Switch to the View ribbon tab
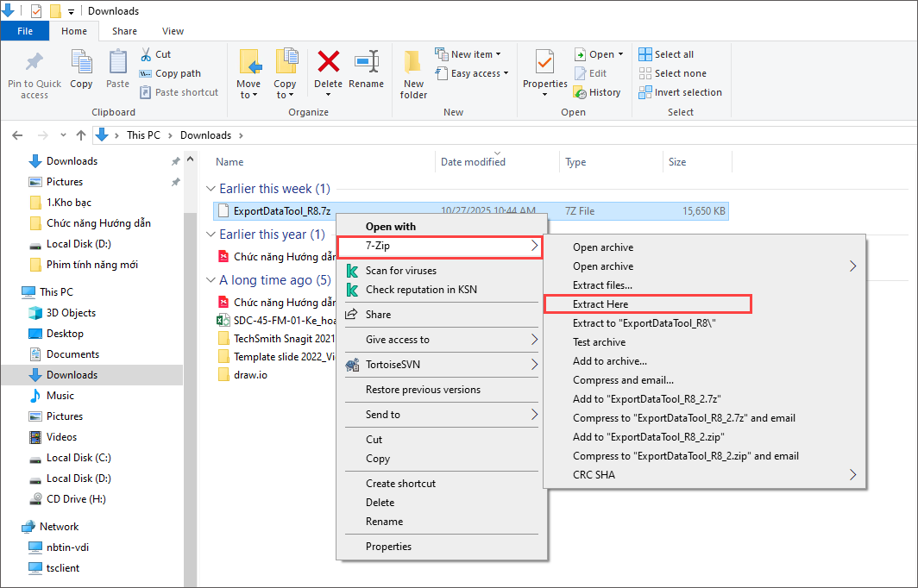 point(173,31)
